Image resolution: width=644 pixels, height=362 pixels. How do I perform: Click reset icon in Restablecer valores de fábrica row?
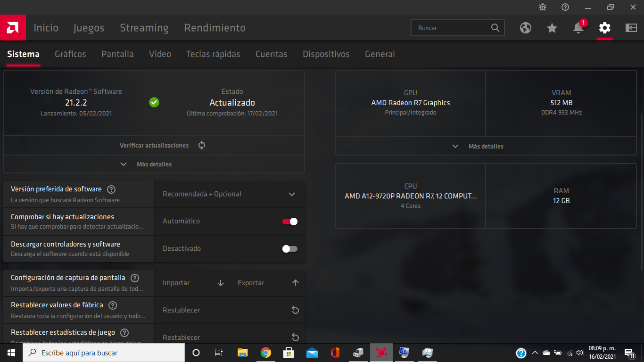(x=295, y=310)
